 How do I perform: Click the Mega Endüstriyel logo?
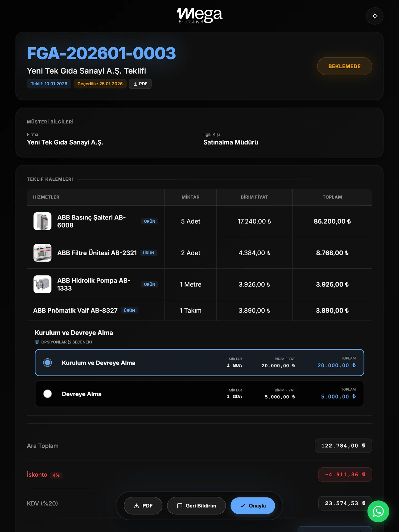coord(199,15)
